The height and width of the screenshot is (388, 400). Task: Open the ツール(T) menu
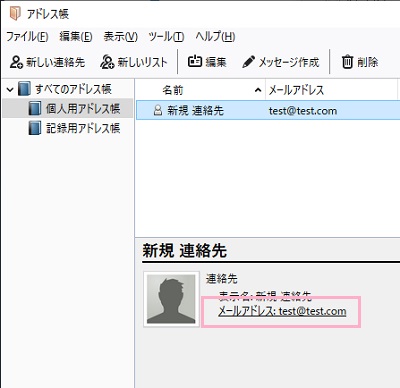click(166, 36)
